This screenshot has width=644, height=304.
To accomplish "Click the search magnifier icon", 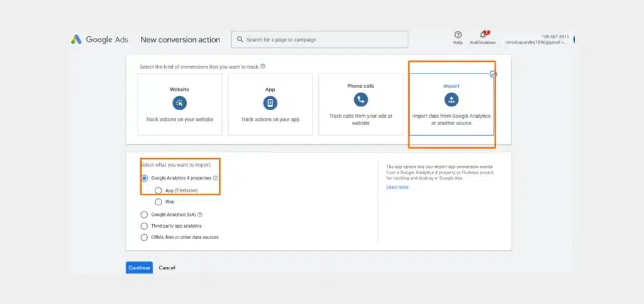I will pyautogui.click(x=240, y=40).
